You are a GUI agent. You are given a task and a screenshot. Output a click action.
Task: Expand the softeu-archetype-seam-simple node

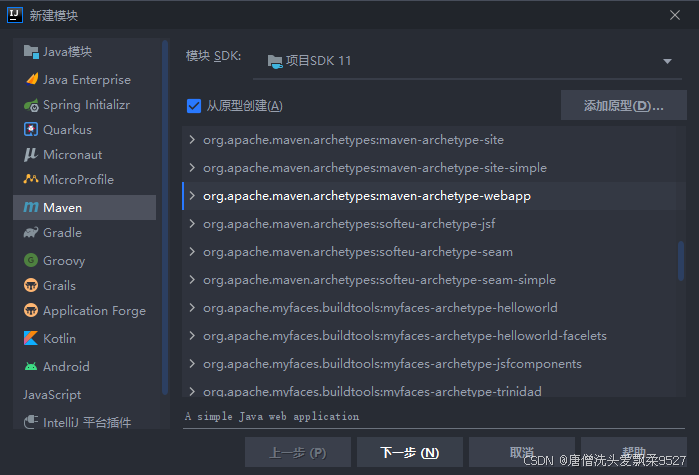pos(192,279)
